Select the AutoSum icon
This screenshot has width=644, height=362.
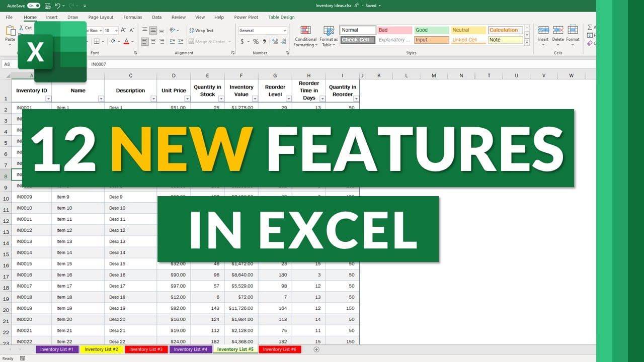point(589,28)
